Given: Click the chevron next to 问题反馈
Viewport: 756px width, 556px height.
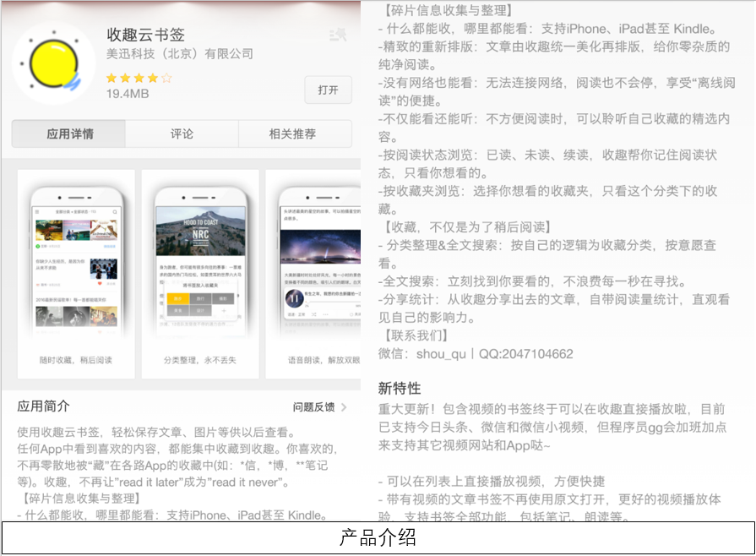Looking at the screenshot, I should tap(344, 407).
